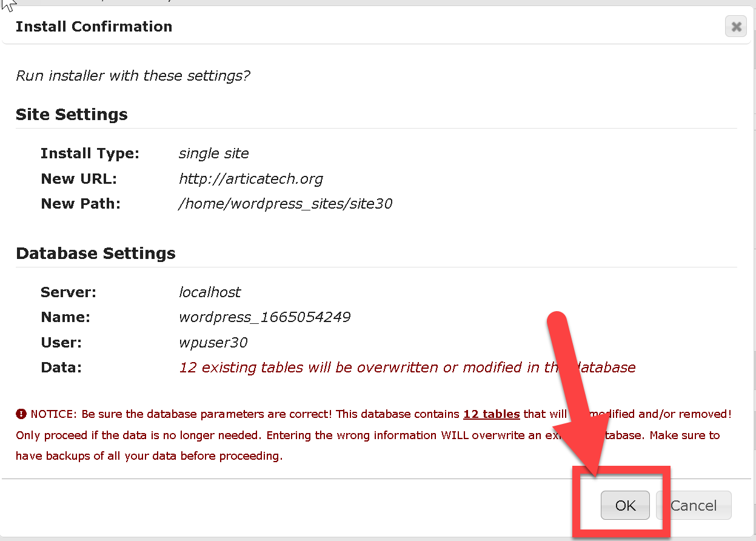Click the Database Settings heading
Viewport: 756px width, 541px height.
[x=96, y=254]
